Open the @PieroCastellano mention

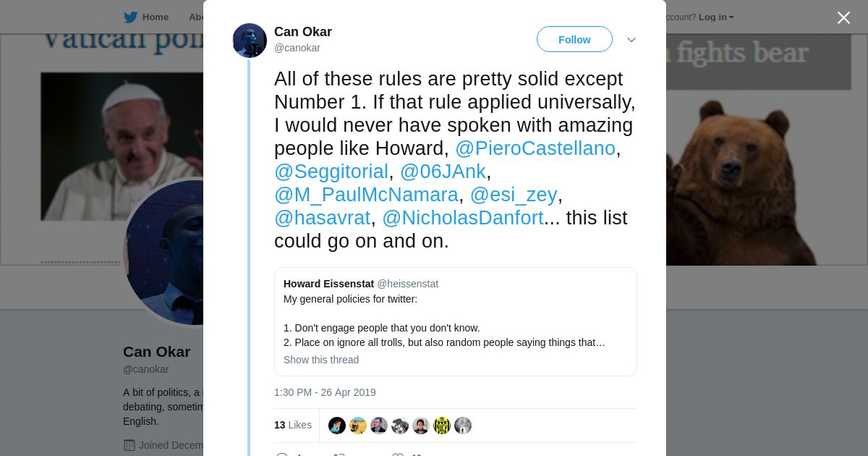pos(535,148)
